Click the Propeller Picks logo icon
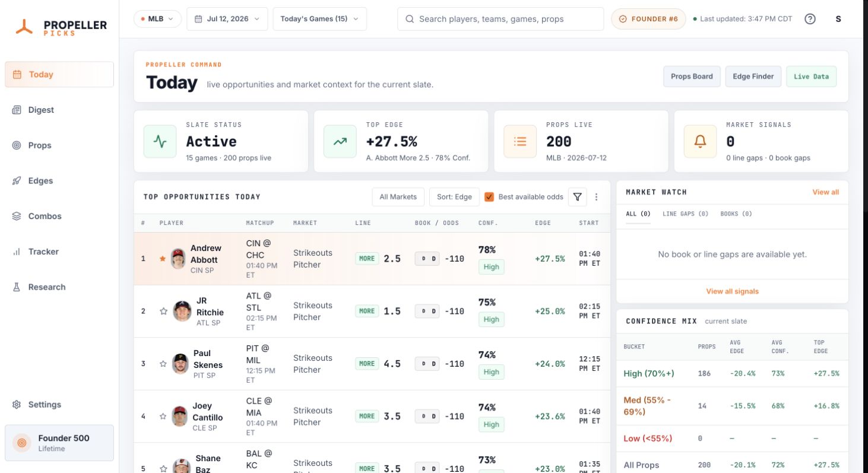 pyautogui.click(x=24, y=26)
